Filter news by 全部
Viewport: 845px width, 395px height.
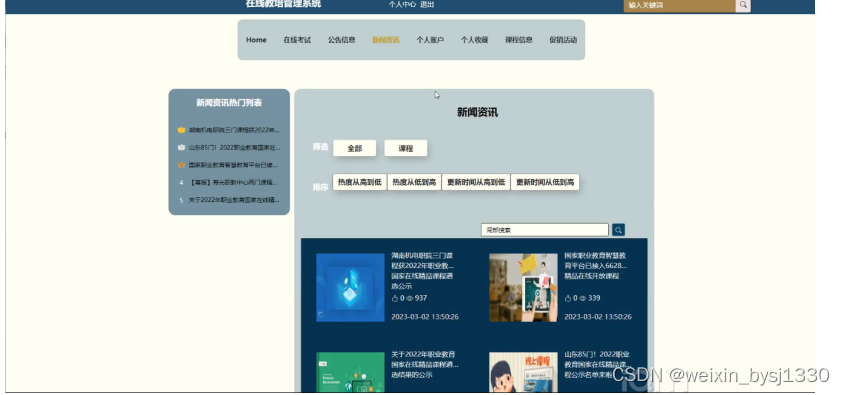click(x=355, y=148)
